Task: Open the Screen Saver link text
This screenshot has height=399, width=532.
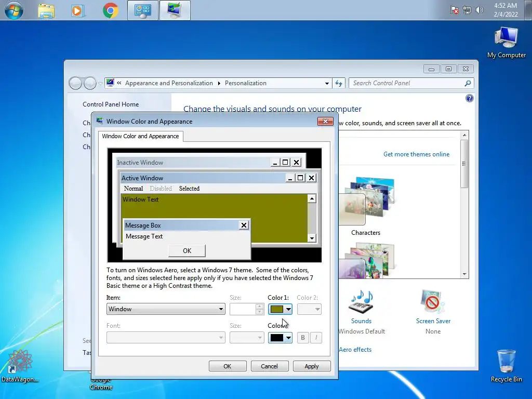Action: (x=433, y=321)
